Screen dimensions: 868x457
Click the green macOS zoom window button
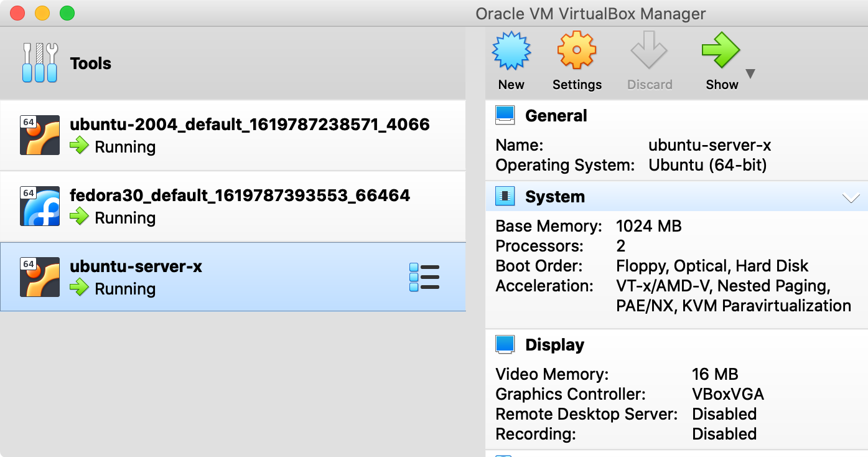(67, 13)
